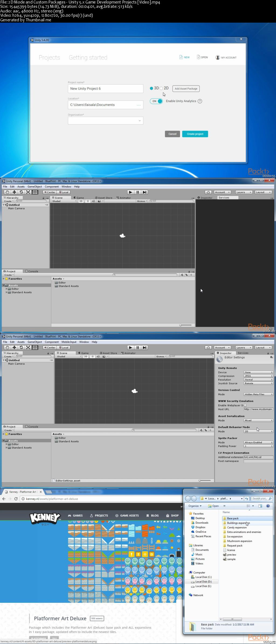The image size is (276, 644).
Task: Click the Create project button
Action: tap(195, 134)
